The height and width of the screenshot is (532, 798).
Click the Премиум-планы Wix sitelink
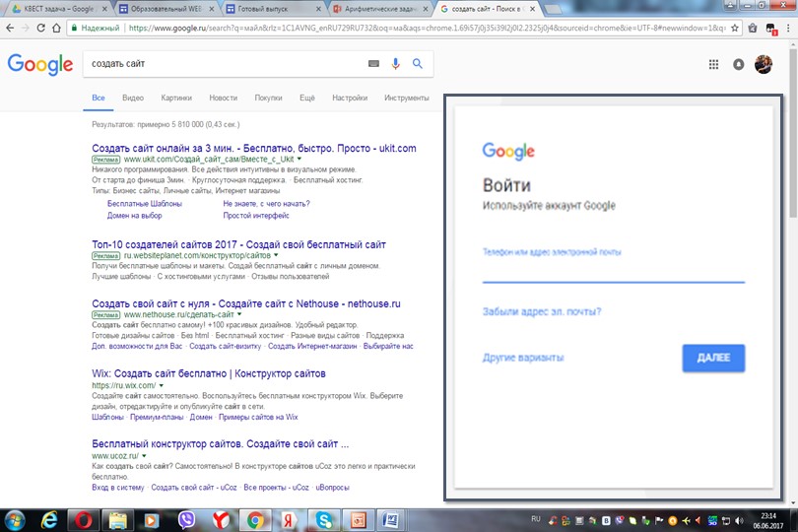(157, 417)
